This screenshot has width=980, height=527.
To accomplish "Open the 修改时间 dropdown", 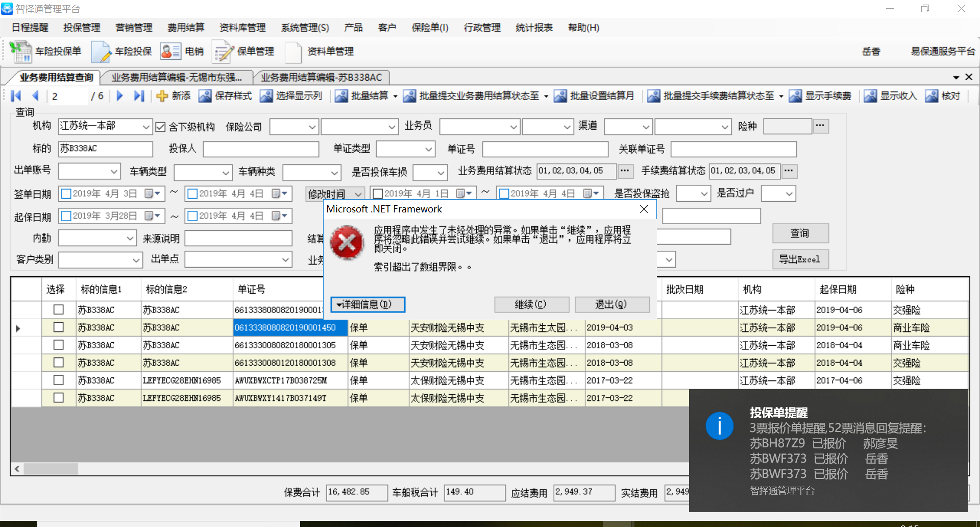I will [x=358, y=194].
